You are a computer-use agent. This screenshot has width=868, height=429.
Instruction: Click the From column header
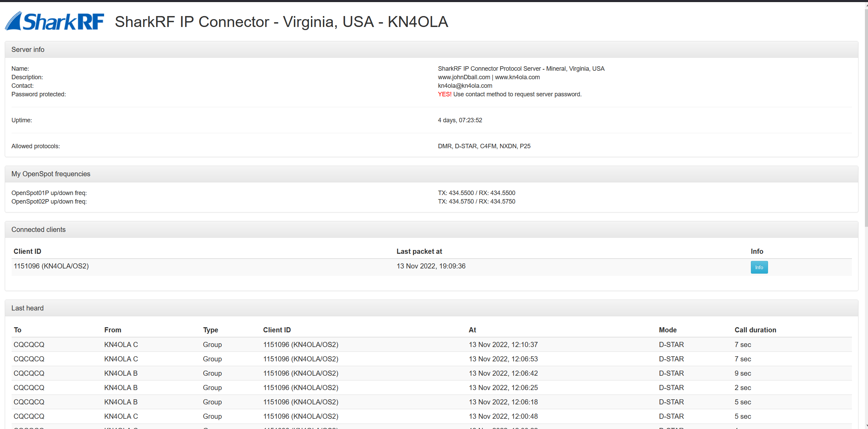coord(113,330)
